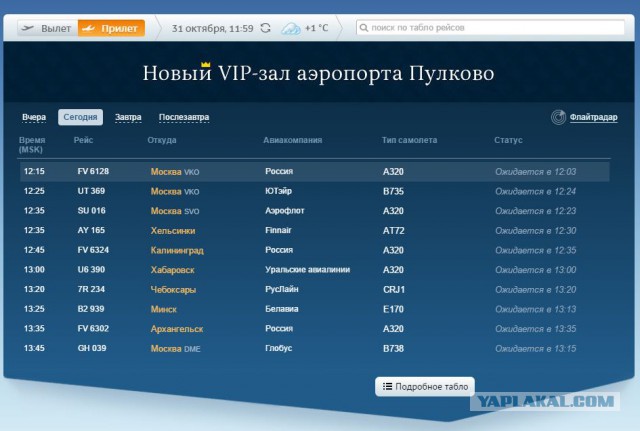The width and height of the screenshot is (640, 431).
Task: Click the CRJ1 aircraft type cell
Action: click(x=394, y=289)
